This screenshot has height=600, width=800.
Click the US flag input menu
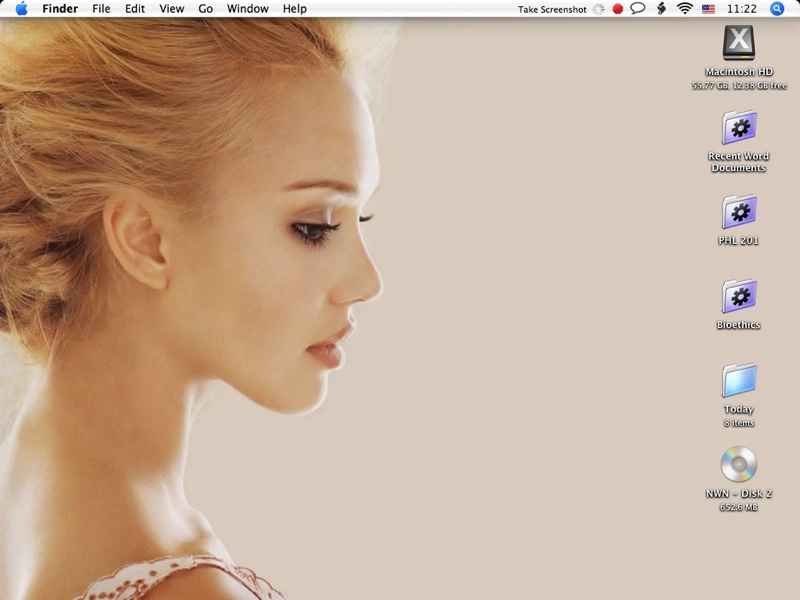pos(709,9)
